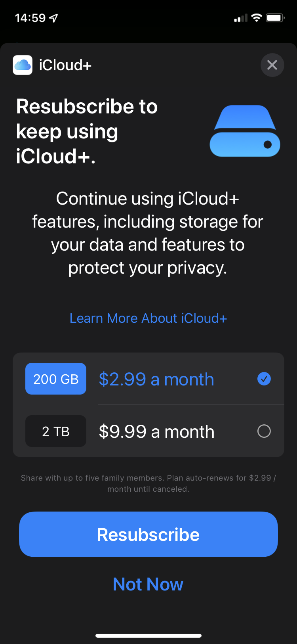Open Learn More About iCloud+ link
This screenshot has width=297, height=644.
coord(148,318)
